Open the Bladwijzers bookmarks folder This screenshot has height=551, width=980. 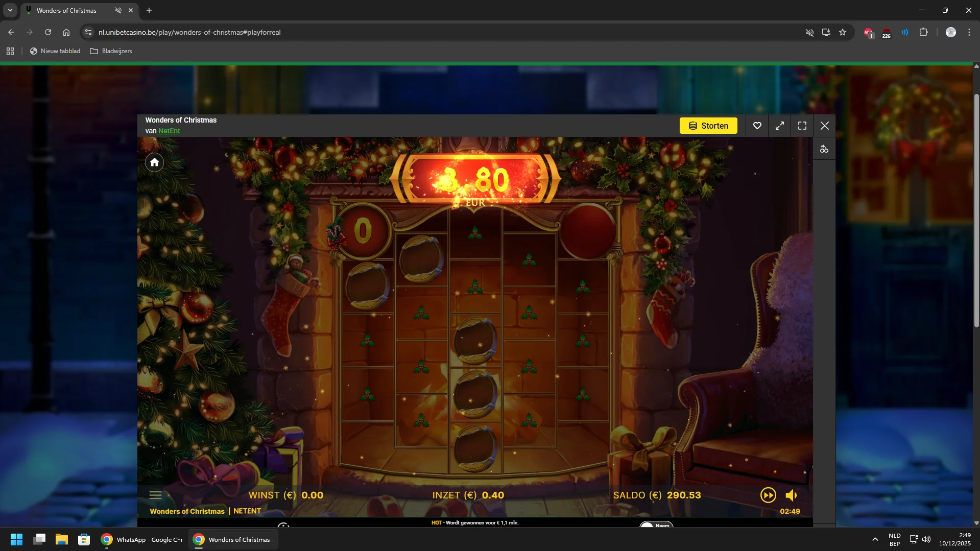111,51
